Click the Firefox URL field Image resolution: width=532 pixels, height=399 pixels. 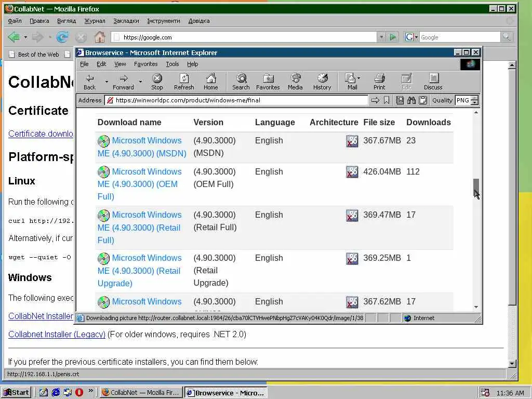244,37
